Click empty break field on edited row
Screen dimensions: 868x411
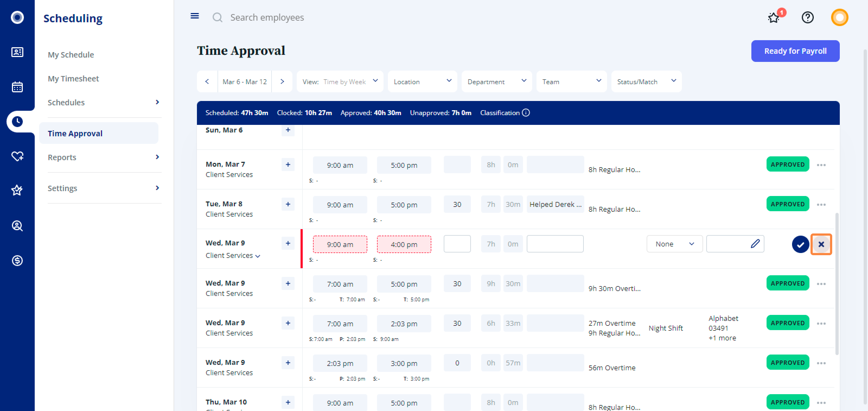pos(457,244)
